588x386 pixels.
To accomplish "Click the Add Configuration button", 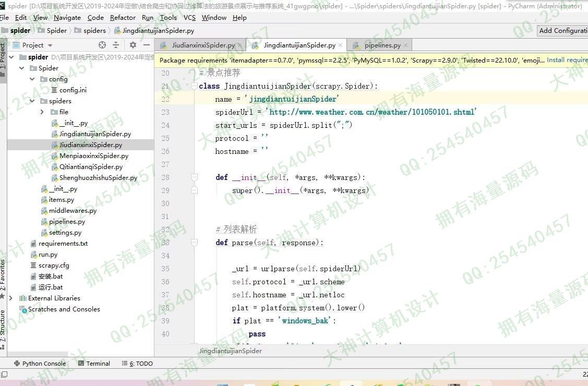I will 562,31.
